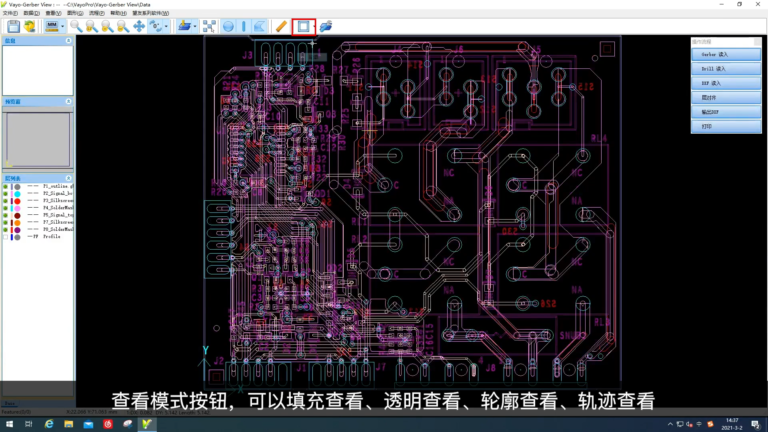Image resolution: width=768 pixels, height=432 pixels.
Task: Collapse the preview panel header chevron
Action: click(68, 101)
